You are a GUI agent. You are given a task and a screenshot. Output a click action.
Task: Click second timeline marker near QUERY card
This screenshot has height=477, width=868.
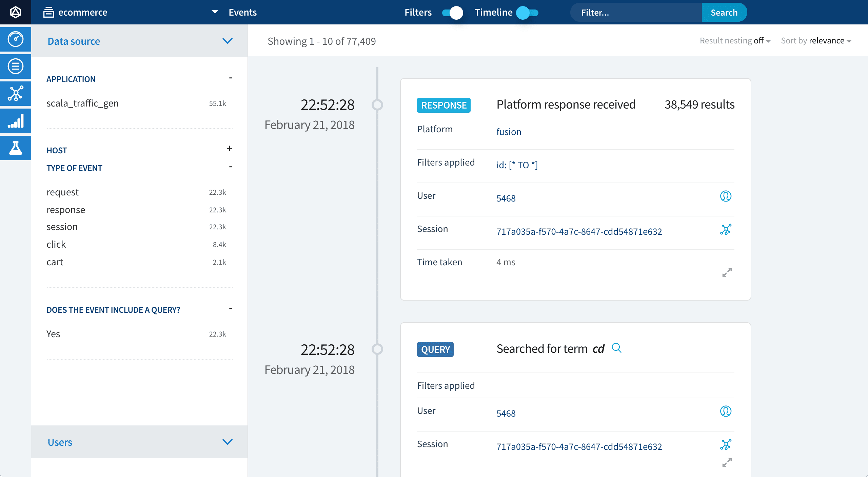[x=377, y=349]
